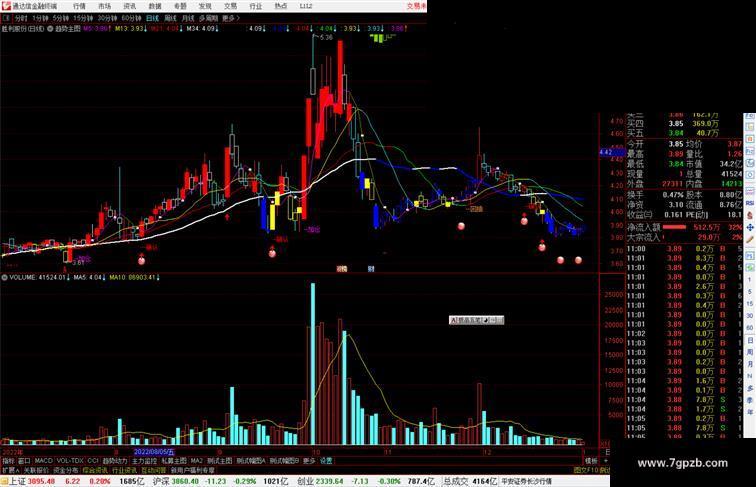
Task: Select the 周线 weekly chart tab
Action: 170,18
